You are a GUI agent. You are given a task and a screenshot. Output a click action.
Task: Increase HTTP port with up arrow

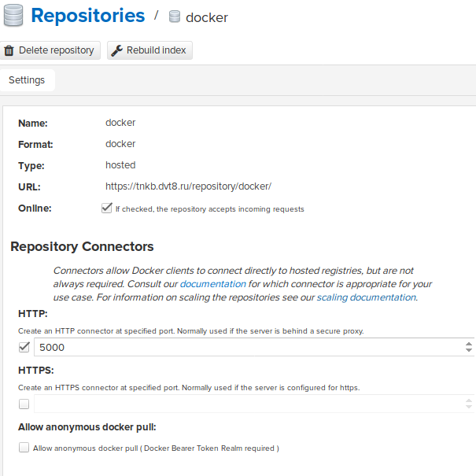click(469, 343)
